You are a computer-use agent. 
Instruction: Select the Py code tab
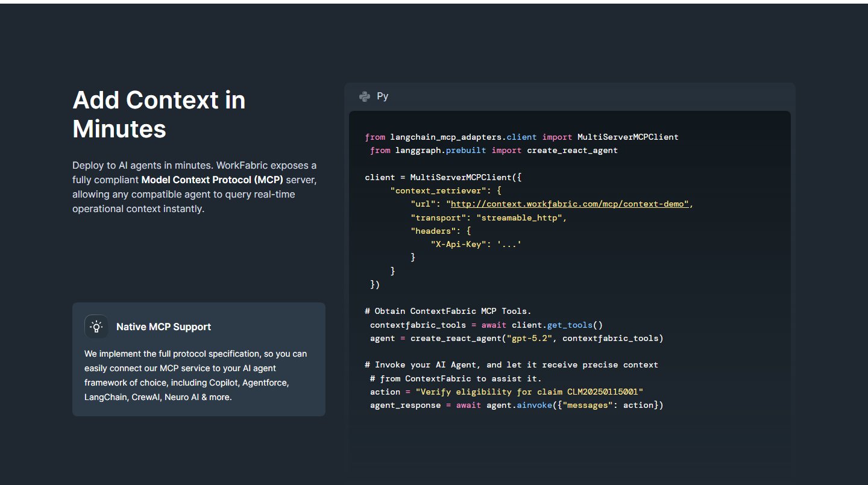pyautogui.click(x=374, y=96)
